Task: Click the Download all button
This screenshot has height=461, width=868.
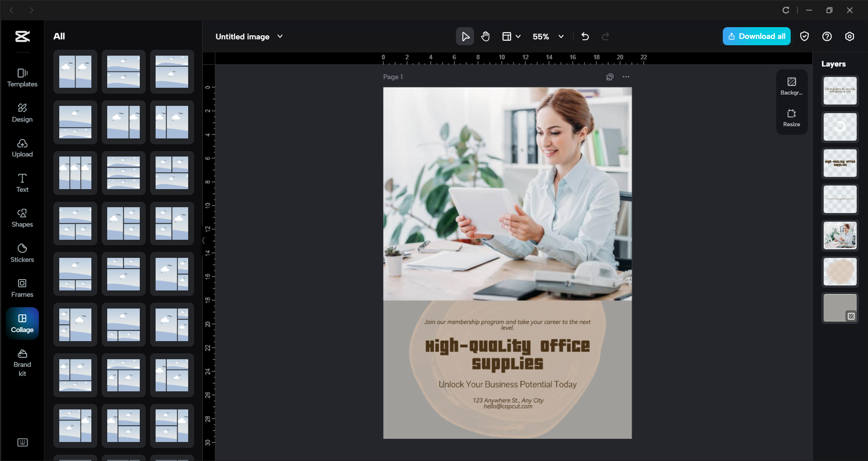Action: 756,36
